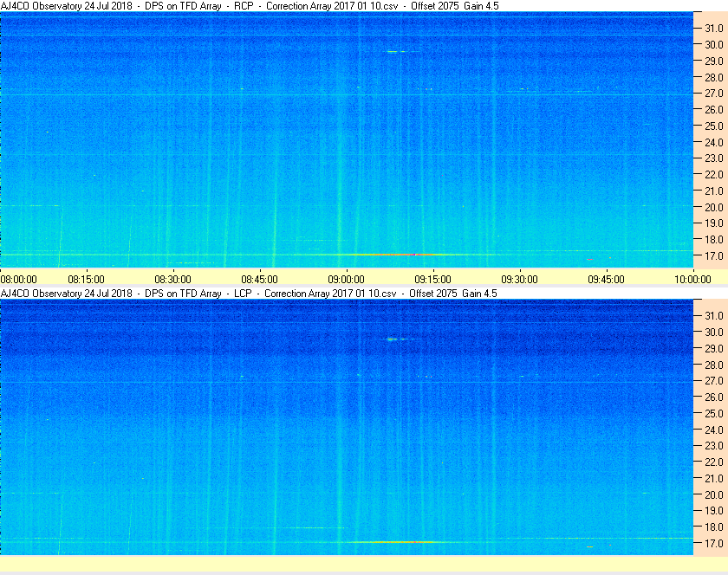The image size is (728, 575).
Task: Click the 08:45:00 time axis label
Action: click(259, 280)
